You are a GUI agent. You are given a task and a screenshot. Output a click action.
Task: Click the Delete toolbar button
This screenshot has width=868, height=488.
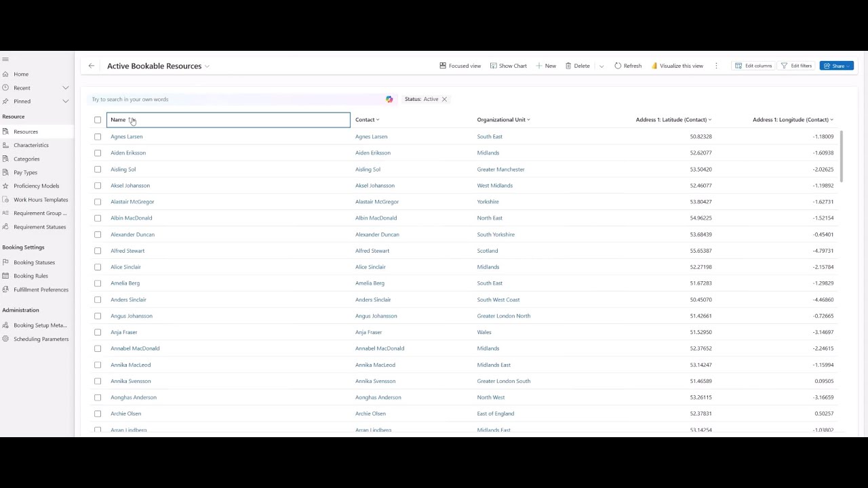pyautogui.click(x=578, y=66)
